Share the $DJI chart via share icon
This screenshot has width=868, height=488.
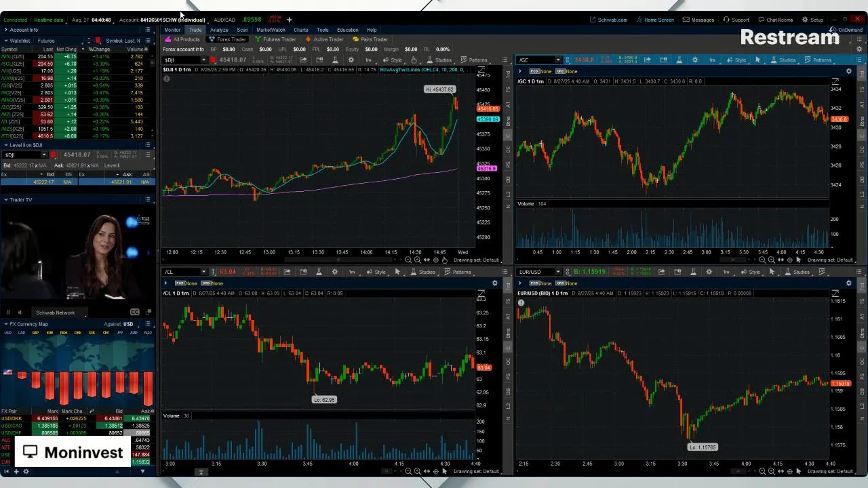coord(303,60)
